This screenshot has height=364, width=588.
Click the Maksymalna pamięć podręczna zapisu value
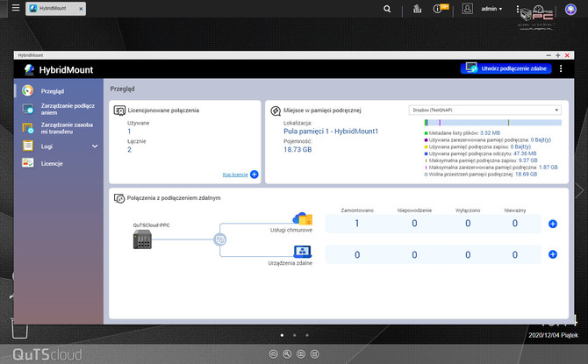[x=527, y=161]
